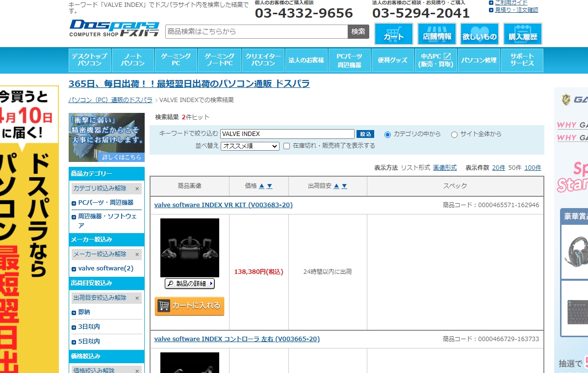Open デスクトップパソコン menu
Screen dimensions: 588x373
coord(90,60)
